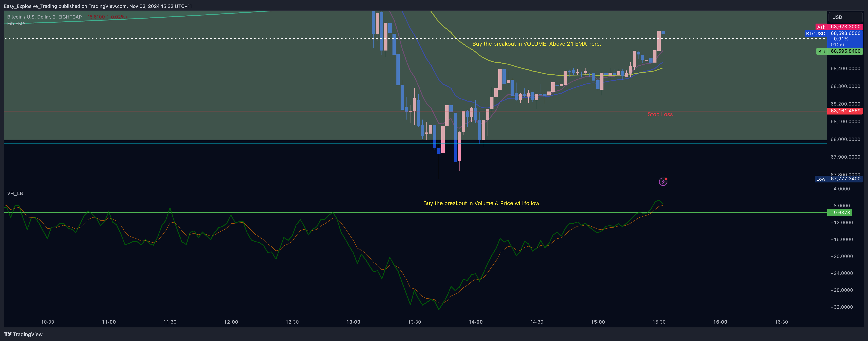Click the 67,900.0000 price axis label
This screenshot has height=341, width=868.
tap(845, 157)
